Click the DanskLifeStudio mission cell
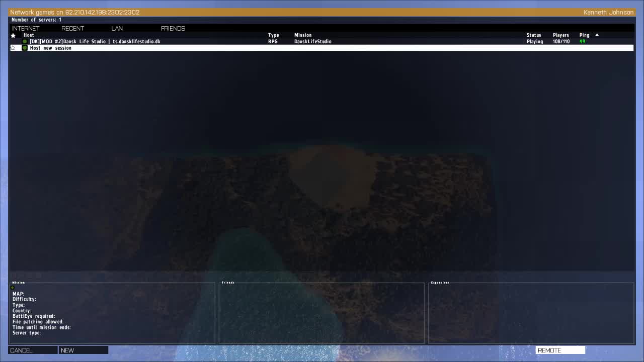The height and width of the screenshot is (362, 644). pyautogui.click(x=312, y=42)
